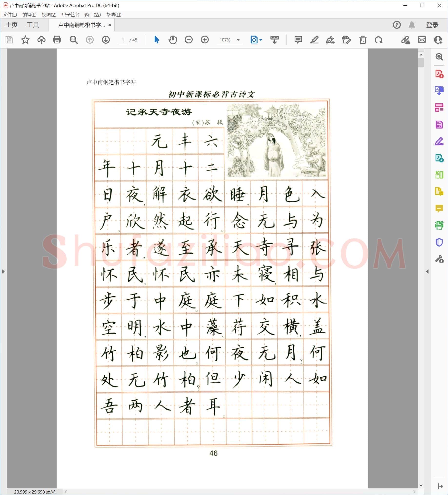Open search tools in right pane

click(439, 57)
